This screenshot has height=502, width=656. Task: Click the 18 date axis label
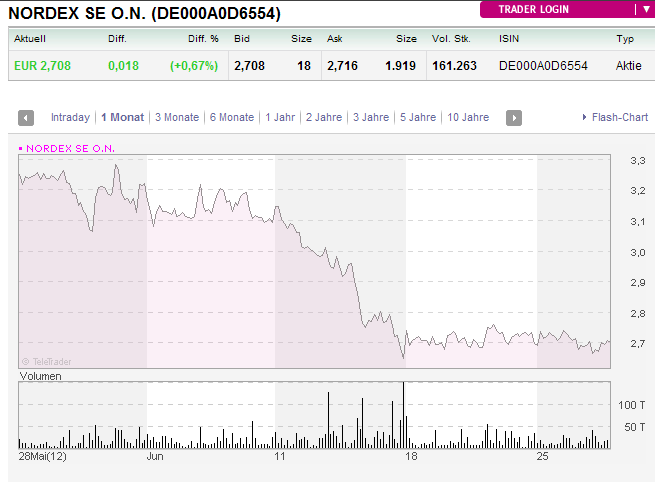click(x=411, y=456)
